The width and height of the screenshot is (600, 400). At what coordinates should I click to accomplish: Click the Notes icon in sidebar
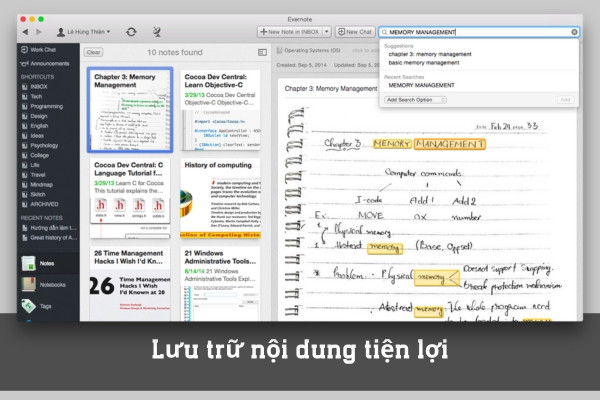coord(29,263)
